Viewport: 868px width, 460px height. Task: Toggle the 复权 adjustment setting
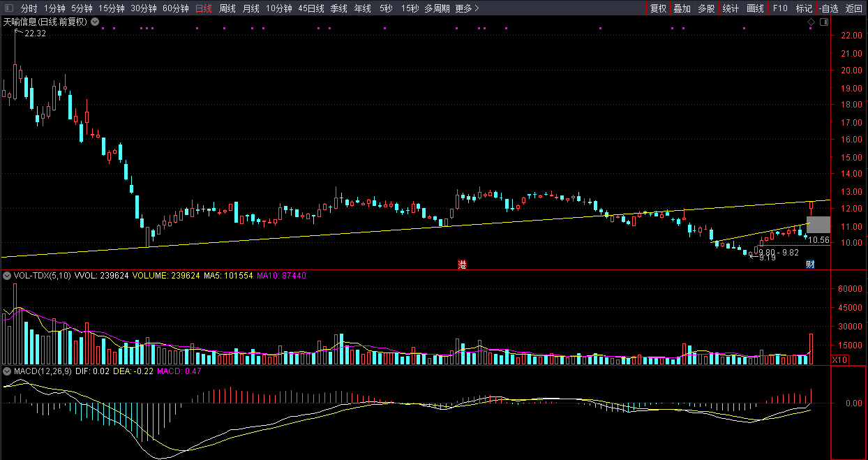coord(658,8)
